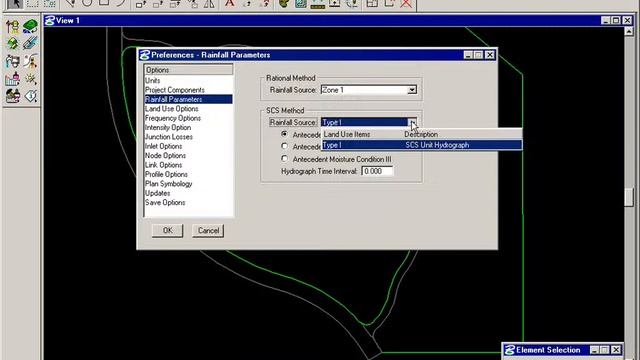640x360 pixels.
Task: Open the curved alignment with node tool
Action: 30,61
